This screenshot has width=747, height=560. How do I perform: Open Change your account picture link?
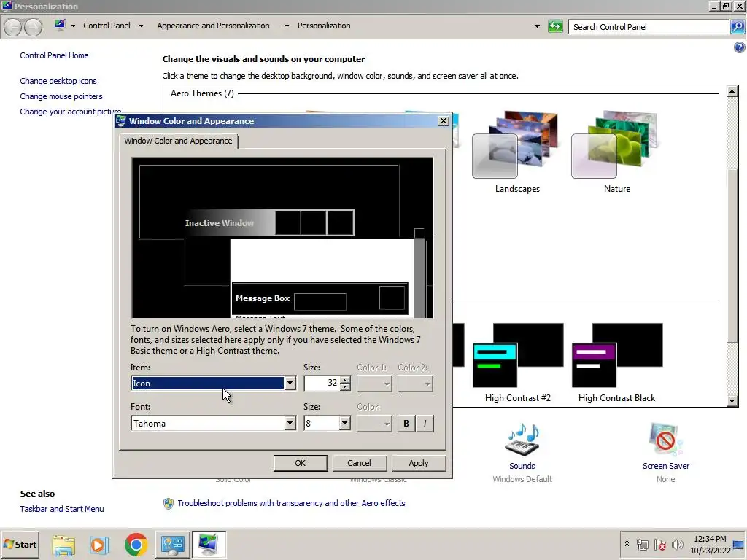click(x=70, y=112)
